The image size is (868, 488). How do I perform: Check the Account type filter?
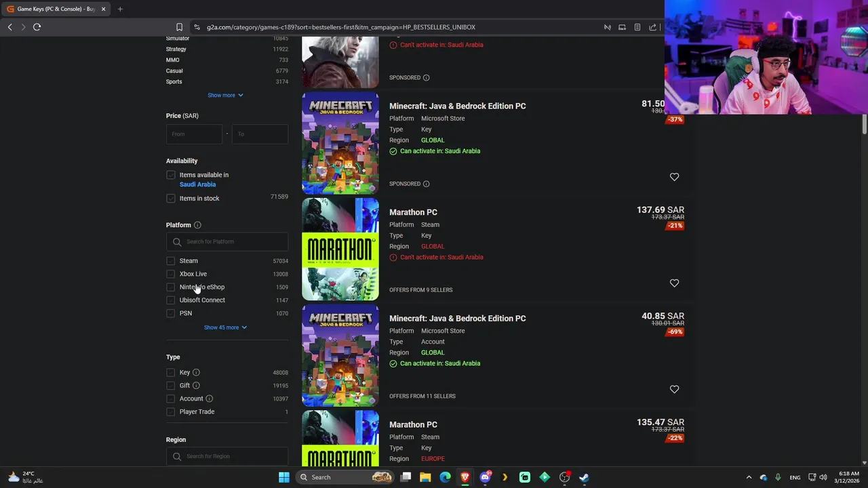pyautogui.click(x=171, y=399)
